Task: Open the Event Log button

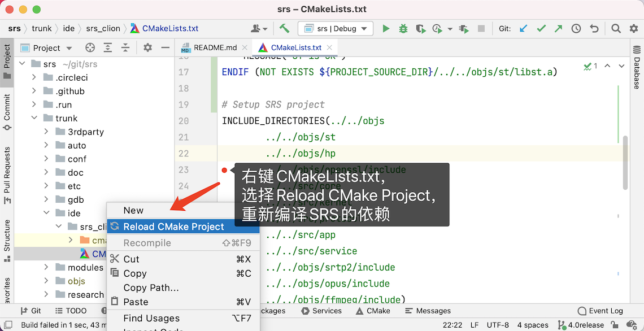Action: pyautogui.click(x=600, y=311)
